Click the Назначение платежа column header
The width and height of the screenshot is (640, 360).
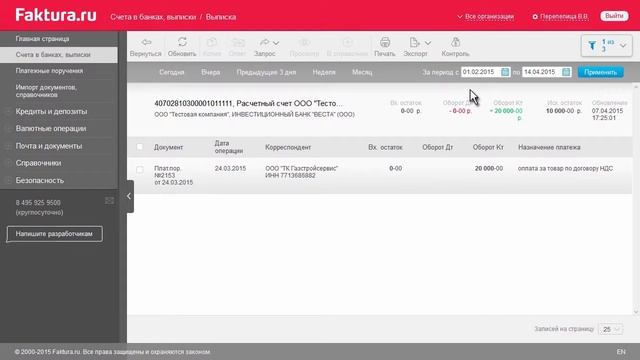549,147
